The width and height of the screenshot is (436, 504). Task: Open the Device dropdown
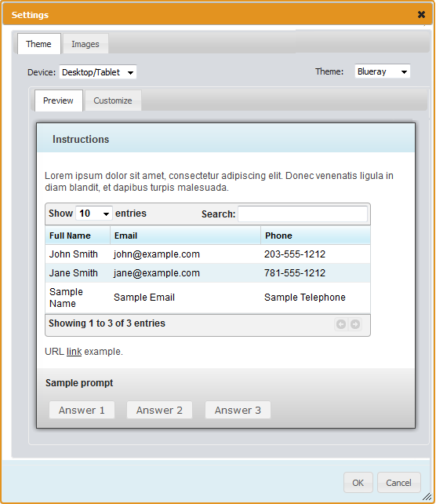(x=98, y=72)
